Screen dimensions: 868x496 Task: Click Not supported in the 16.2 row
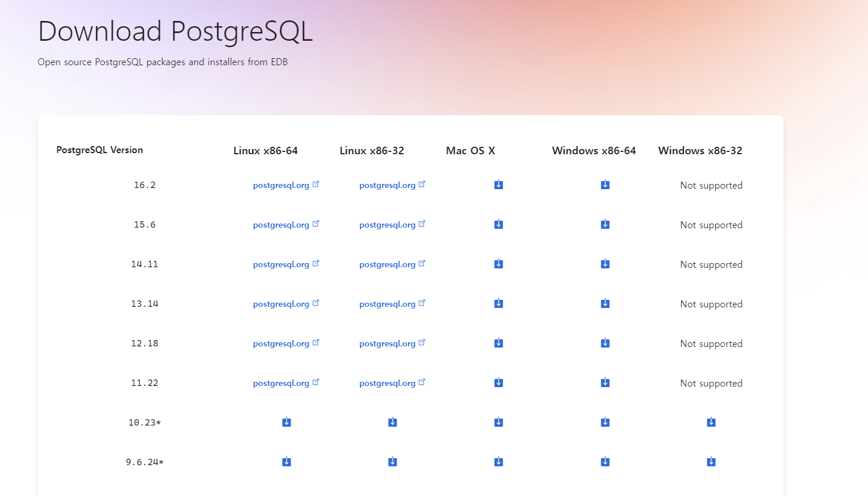click(711, 185)
